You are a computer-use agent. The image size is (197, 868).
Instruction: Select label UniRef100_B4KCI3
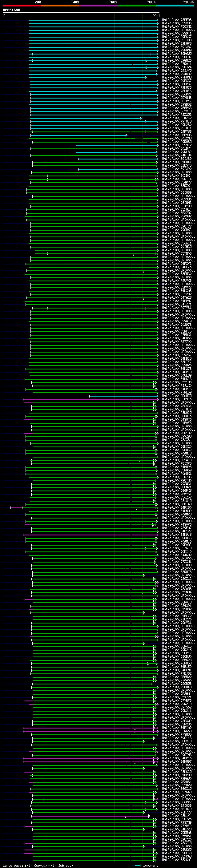coord(177,379)
